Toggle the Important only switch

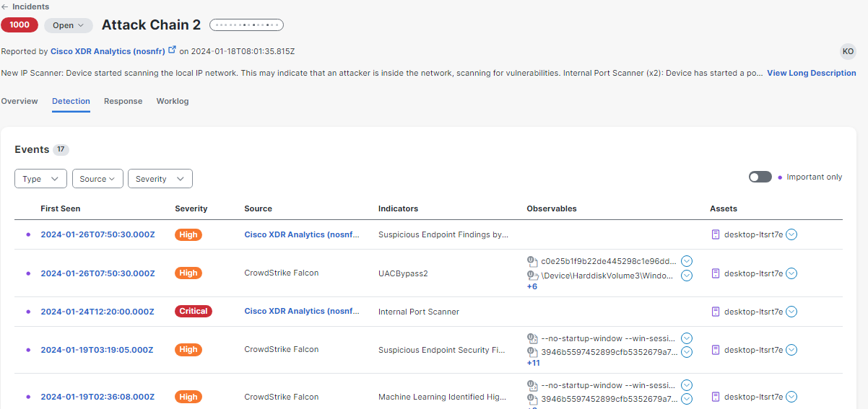tap(760, 177)
